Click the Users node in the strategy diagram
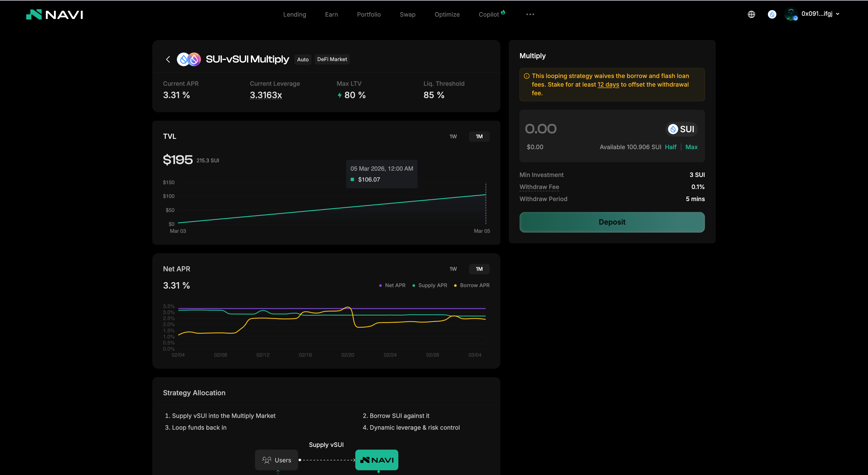The height and width of the screenshot is (475, 868). tap(276, 460)
